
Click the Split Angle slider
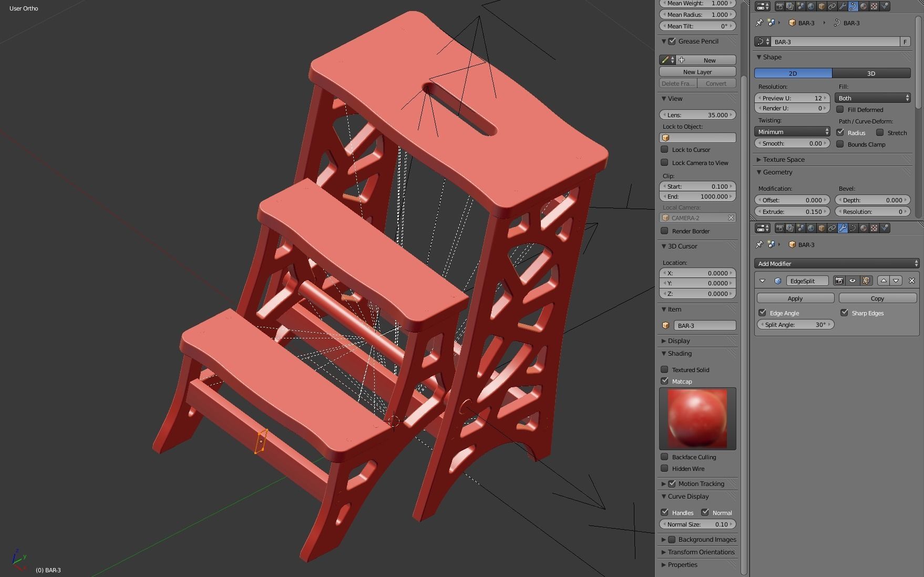[795, 324]
